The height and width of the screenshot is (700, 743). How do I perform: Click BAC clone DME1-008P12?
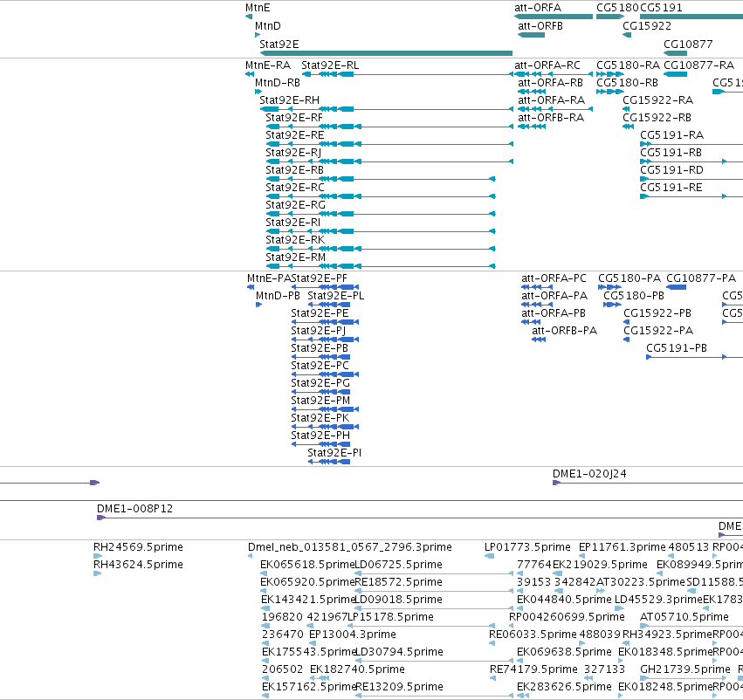coord(420,518)
